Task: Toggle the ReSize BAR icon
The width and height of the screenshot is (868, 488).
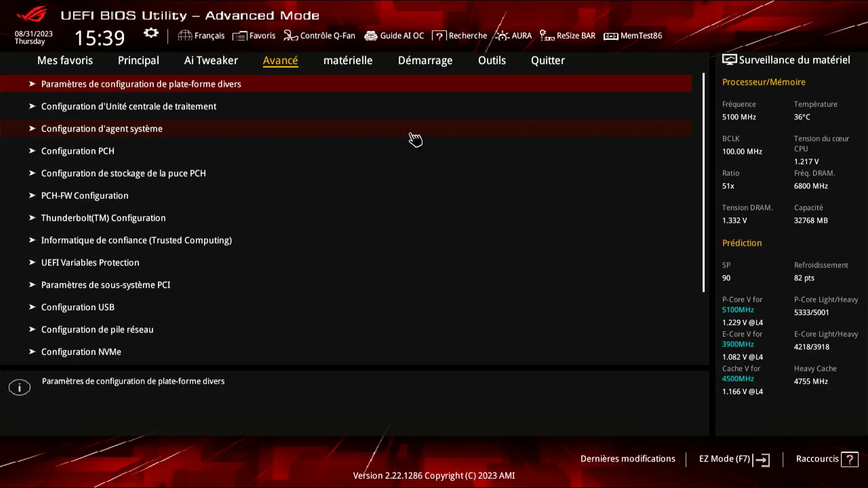Action: (547, 36)
